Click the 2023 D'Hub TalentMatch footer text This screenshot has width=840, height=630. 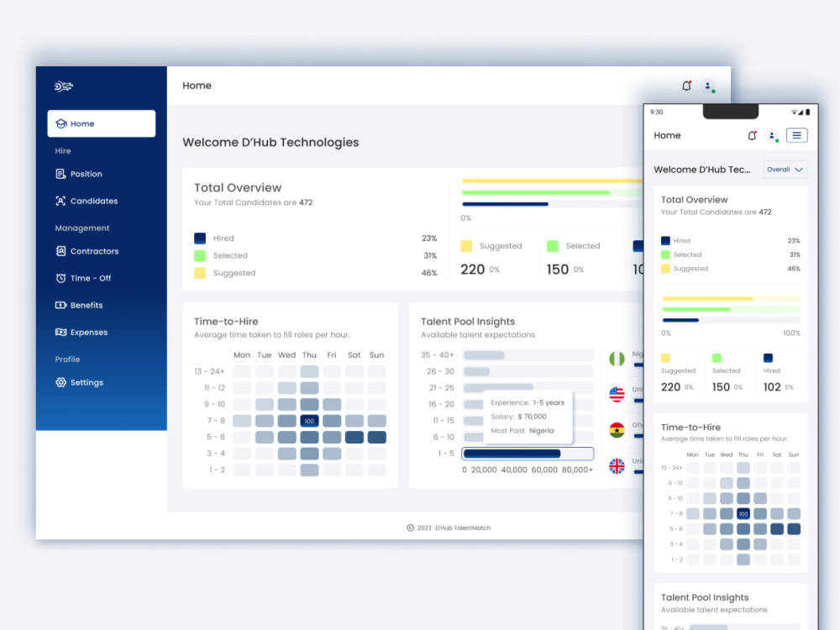coord(454,528)
